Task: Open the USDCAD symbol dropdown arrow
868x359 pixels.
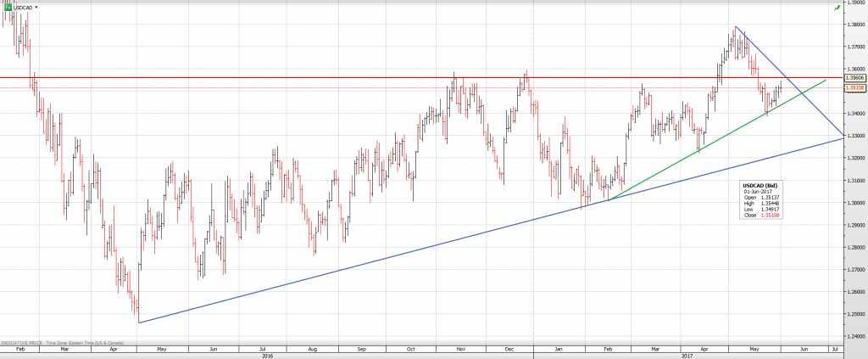Action: 36,7
